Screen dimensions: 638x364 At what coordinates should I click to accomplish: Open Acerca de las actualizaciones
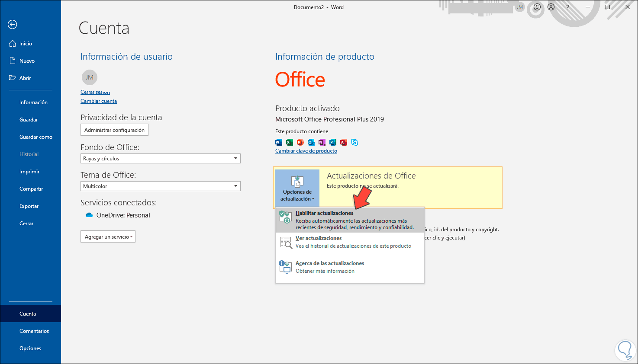tap(350, 267)
